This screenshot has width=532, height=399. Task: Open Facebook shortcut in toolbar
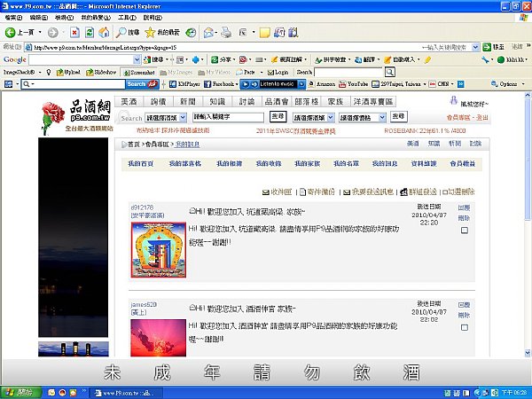point(219,84)
